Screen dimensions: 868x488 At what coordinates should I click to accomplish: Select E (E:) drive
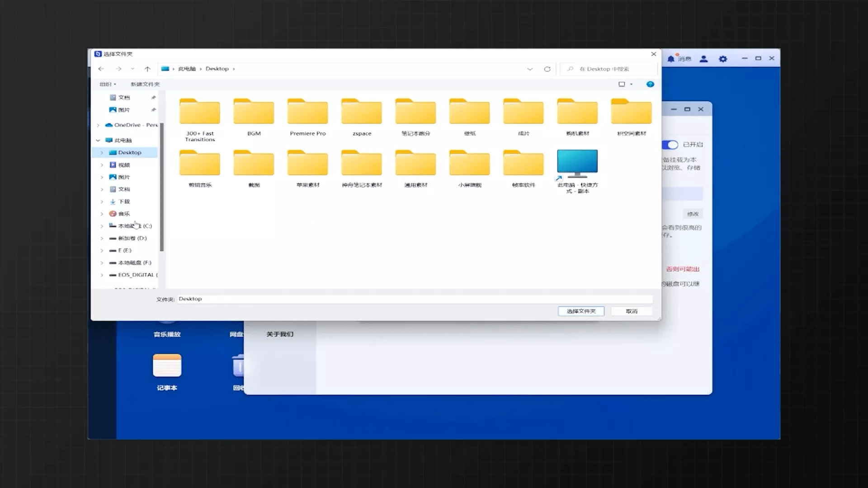[x=120, y=250]
